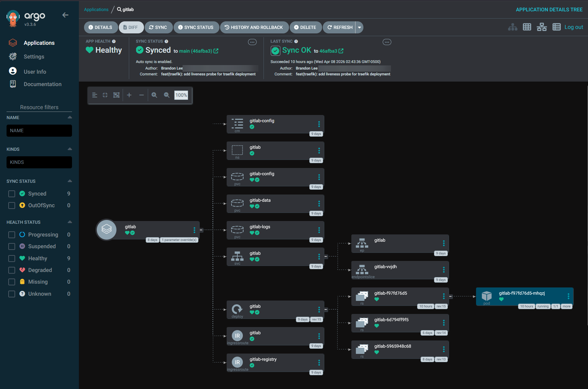Click the DELETE application button
588x389 pixels.
(306, 28)
